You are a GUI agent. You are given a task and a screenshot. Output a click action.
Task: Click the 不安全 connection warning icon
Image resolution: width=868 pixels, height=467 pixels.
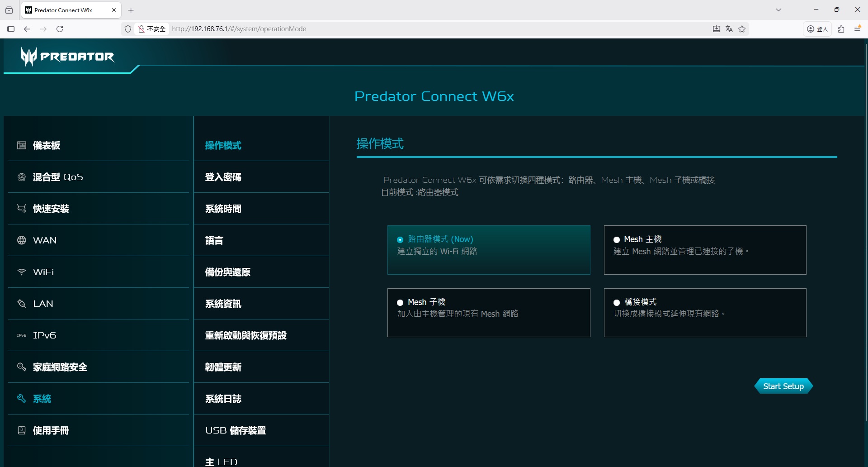click(x=152, y=29)
